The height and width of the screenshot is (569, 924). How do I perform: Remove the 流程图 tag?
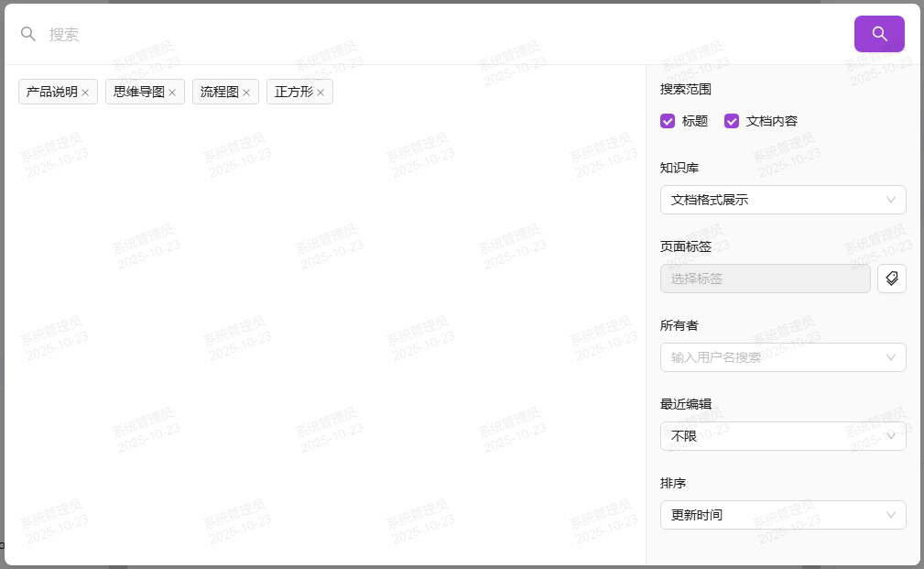pyautogui.click(x=246, y=93)
